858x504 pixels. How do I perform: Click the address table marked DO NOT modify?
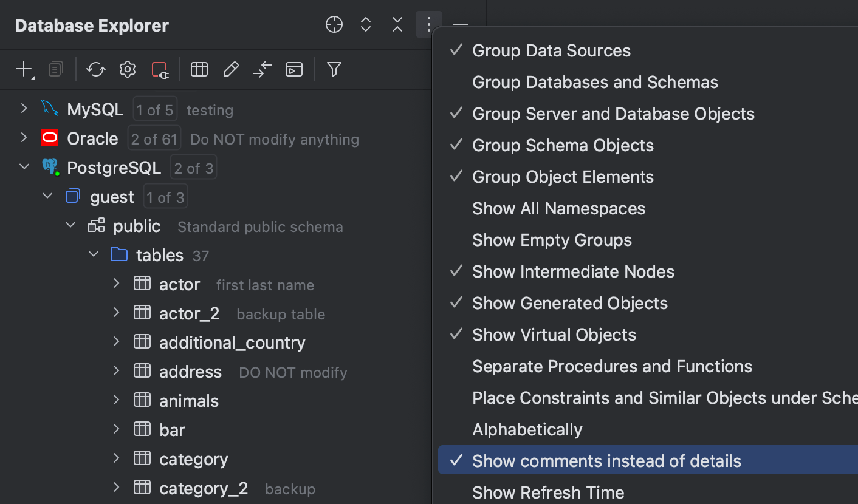[189, 371]
